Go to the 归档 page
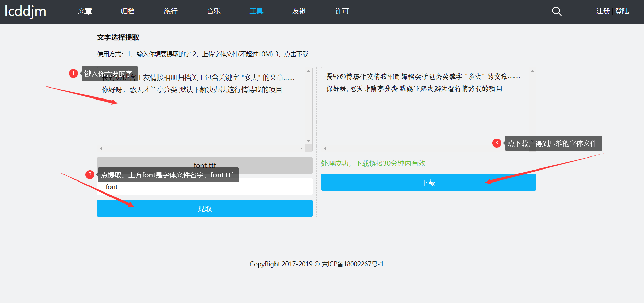Screen dimensions: 644x303 click(128, 11)
